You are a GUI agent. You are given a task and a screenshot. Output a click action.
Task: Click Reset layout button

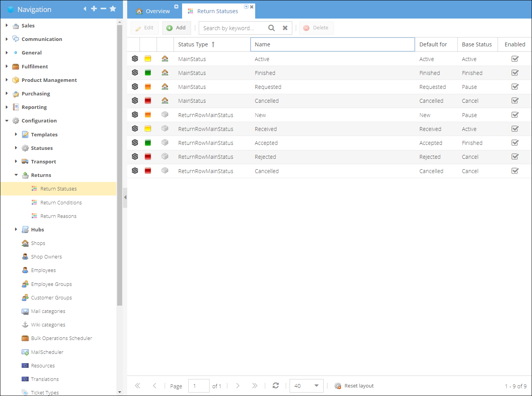(x=354, y=386)
